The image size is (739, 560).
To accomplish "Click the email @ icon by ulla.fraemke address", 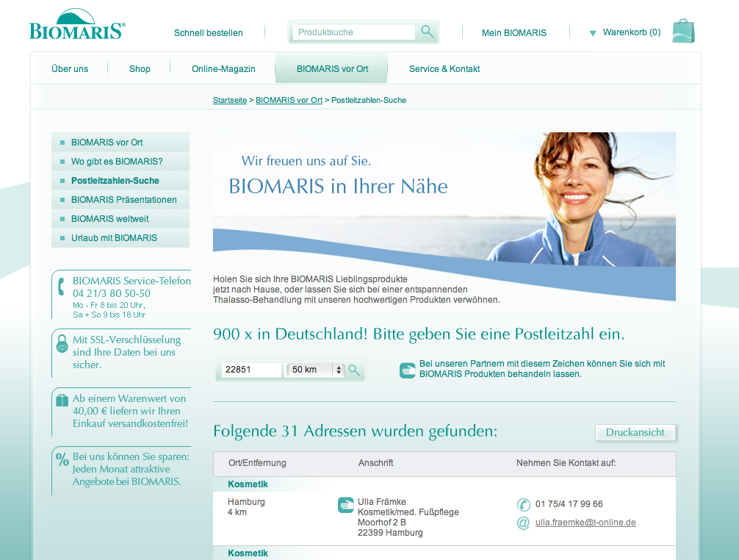I will [x=523, y=523].
